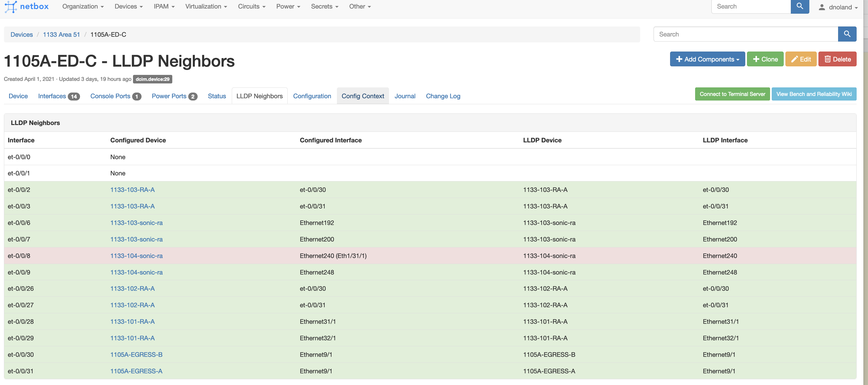Click the dcim.device:29 tag
Image resolution: width=868 pixels, height=385 pixels.
(x=152, y=79)
